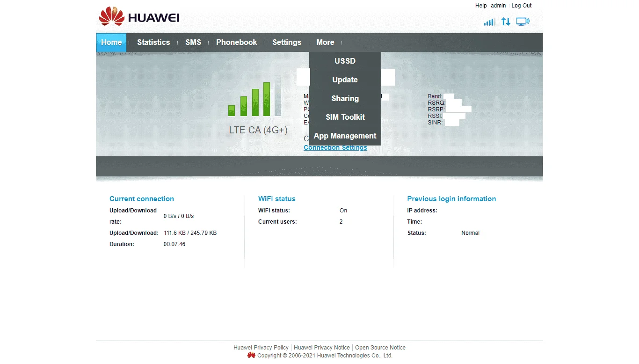The width and height of the screenshot is (639, 364).
Task: Select SIM Toolkit menu entry
Action: (345, 117)
